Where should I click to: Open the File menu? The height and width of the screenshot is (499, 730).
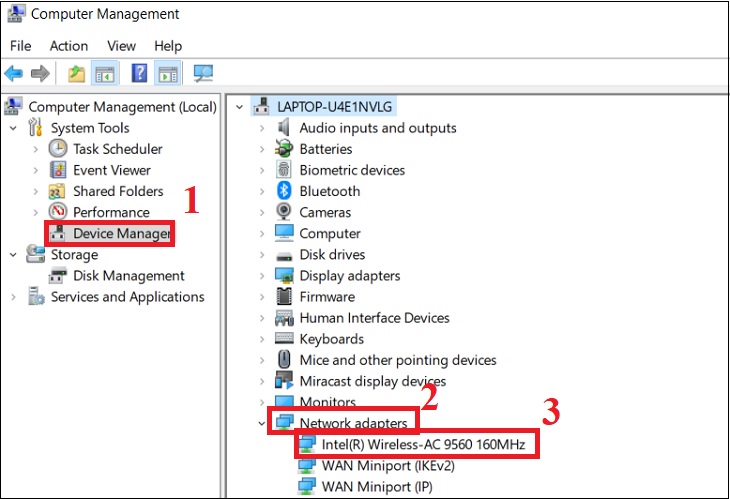point(20,46)
